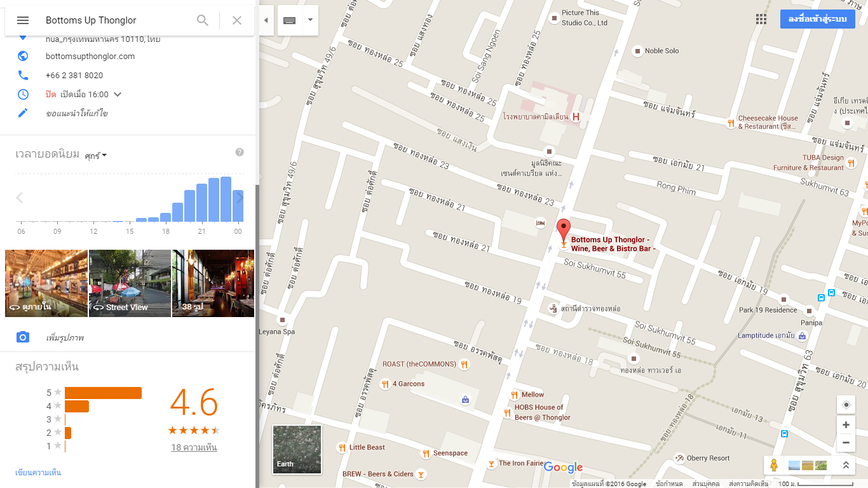Click the Street View pegman icon
Image resolution: width=868 pixels, height=488 pixels.
pos(773,465)
